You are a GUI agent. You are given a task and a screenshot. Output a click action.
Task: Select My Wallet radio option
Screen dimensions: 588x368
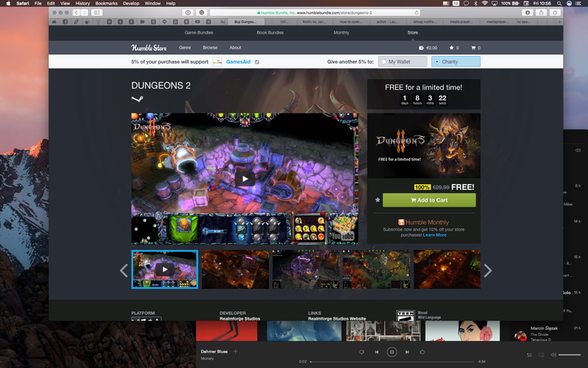(403, 61)
